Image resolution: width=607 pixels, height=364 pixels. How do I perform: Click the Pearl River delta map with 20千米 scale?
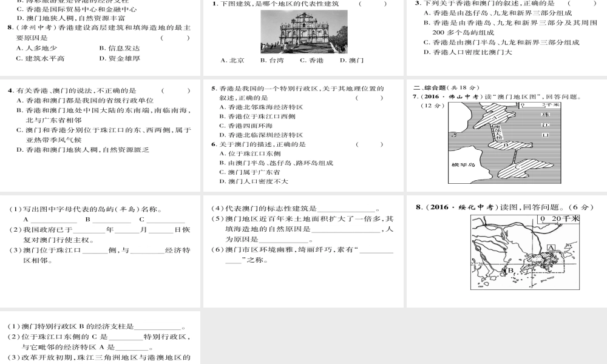coord(525,252)
